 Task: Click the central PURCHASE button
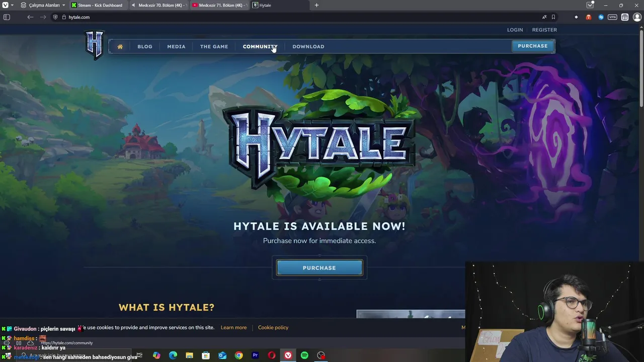click(319, 268)
